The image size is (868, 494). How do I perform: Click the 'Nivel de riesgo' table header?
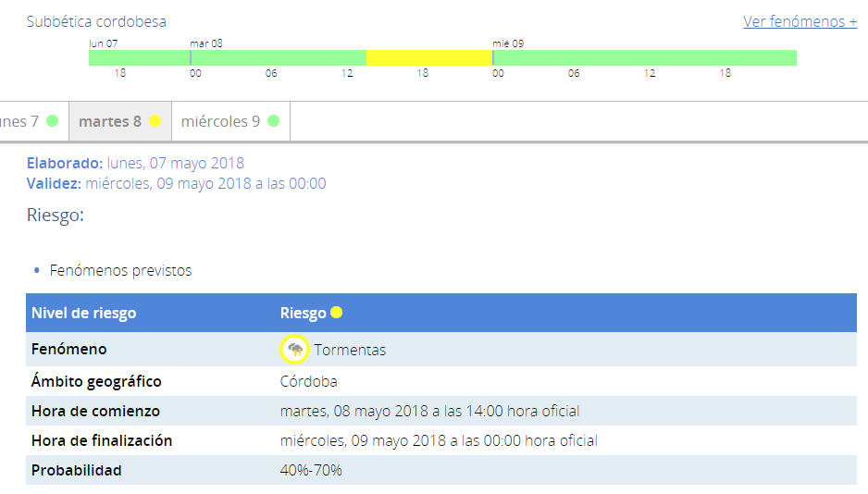click(x=83, y=313)
